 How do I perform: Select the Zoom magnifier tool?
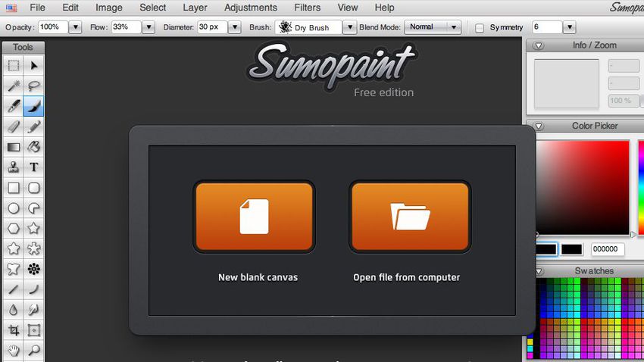tap(33, 350)
